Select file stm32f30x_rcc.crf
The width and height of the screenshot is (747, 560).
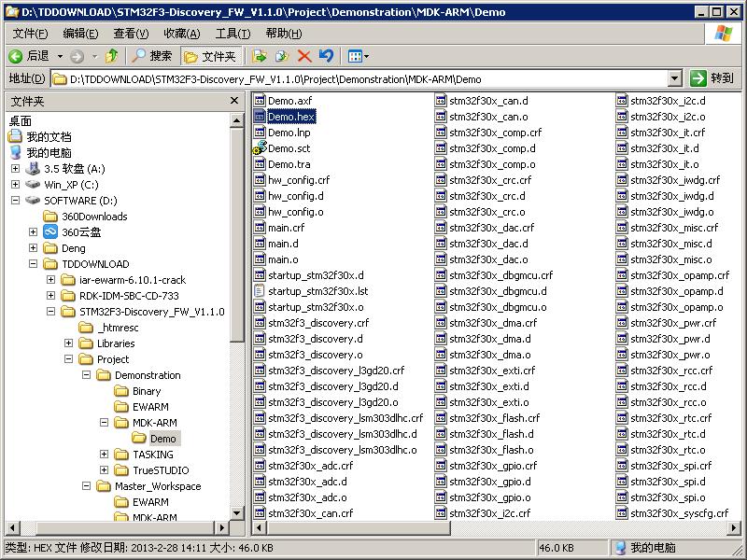click(x=671, y=371)
